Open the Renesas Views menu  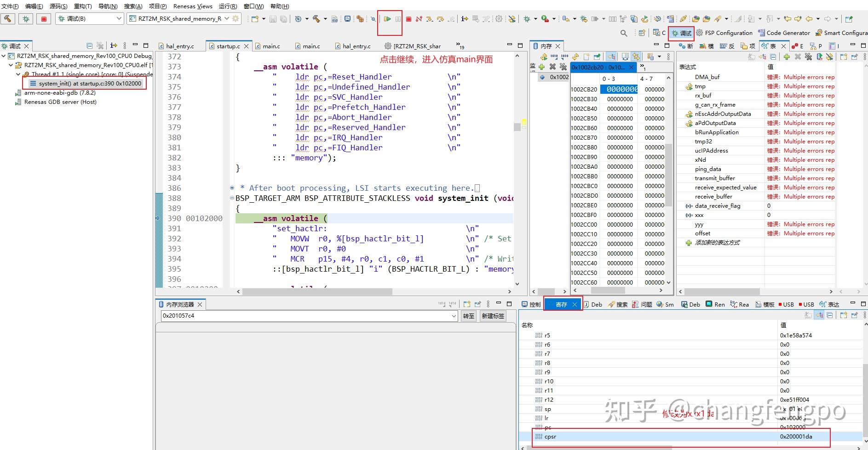click(193, 6)
